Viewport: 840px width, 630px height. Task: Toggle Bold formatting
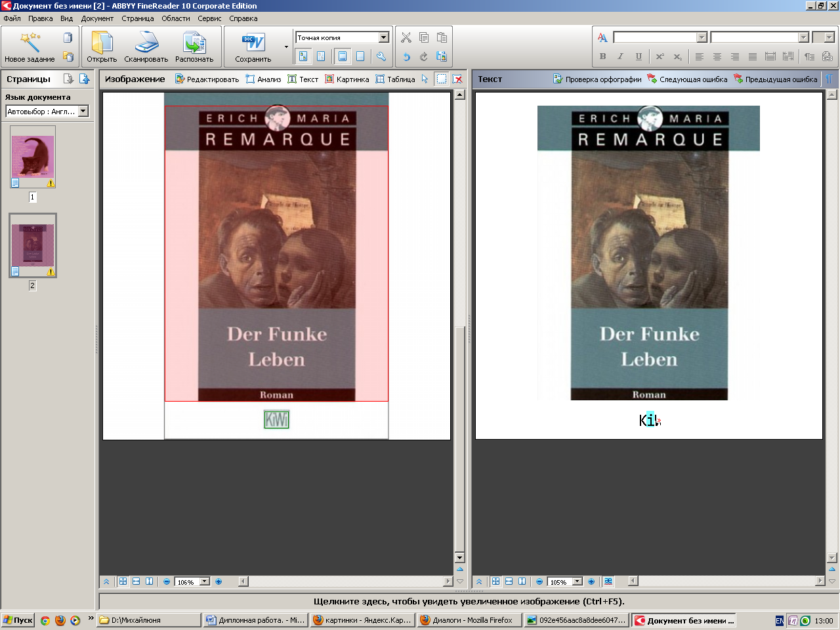coord(602,56)
